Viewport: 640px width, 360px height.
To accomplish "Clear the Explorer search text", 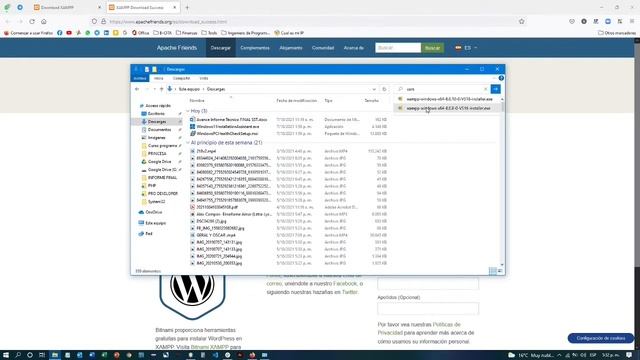I will click(x=486, y=89).
